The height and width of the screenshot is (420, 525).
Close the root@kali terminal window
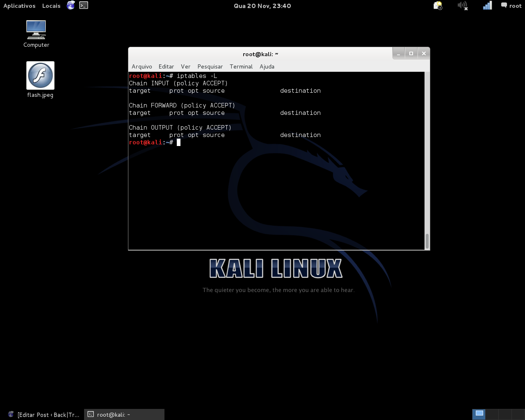[x=424, y=53]
